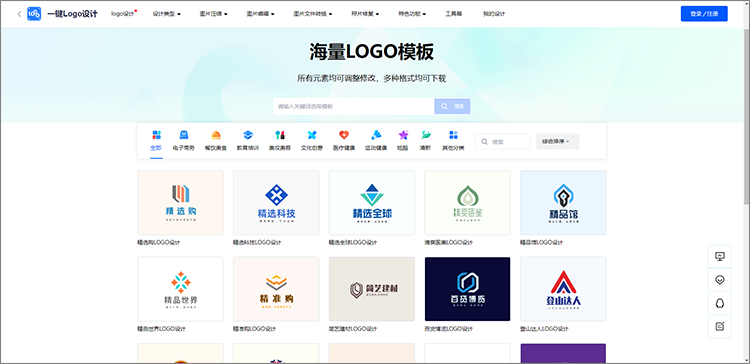
Task: Click the blue 搜索 button in banner
Action: click(x=452, y=106)
